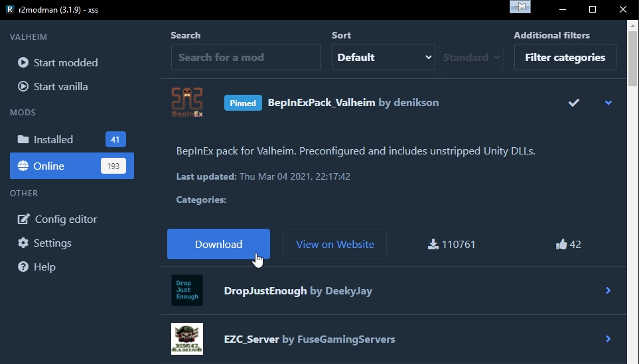Click the EZC_Server thumbnail

coord(187,339)
